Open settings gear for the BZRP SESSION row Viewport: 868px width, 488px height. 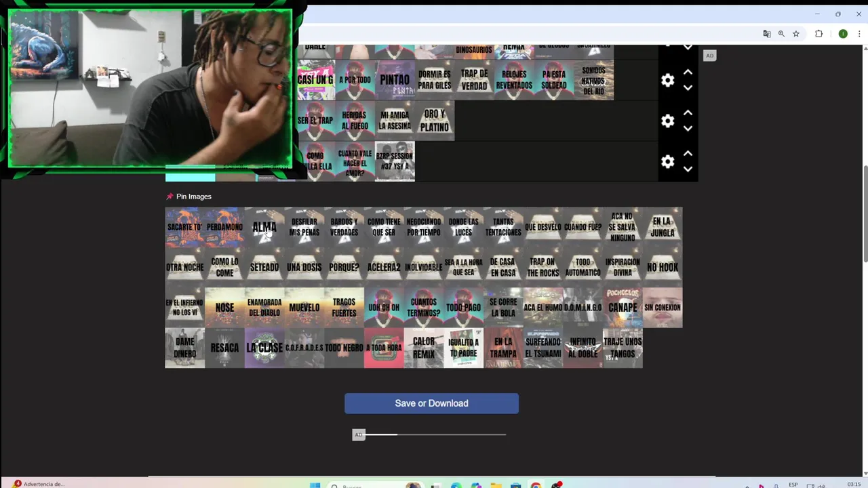coord(668,161)
